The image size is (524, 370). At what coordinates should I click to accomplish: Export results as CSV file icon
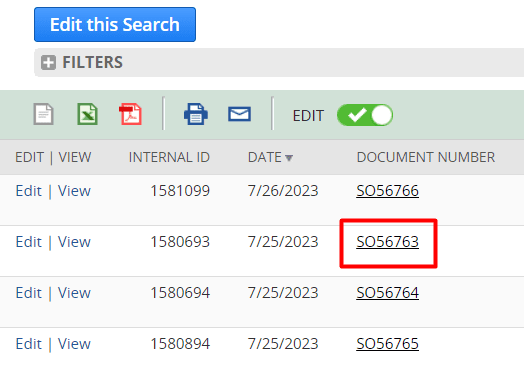click(43, 114)
